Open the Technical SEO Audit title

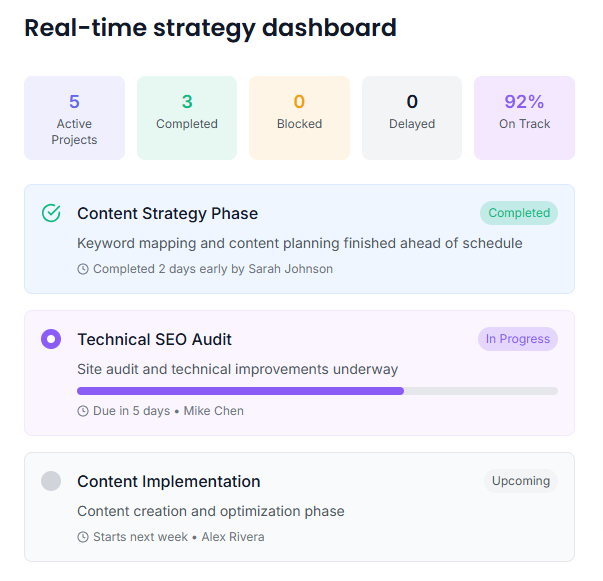click(154, 339)
